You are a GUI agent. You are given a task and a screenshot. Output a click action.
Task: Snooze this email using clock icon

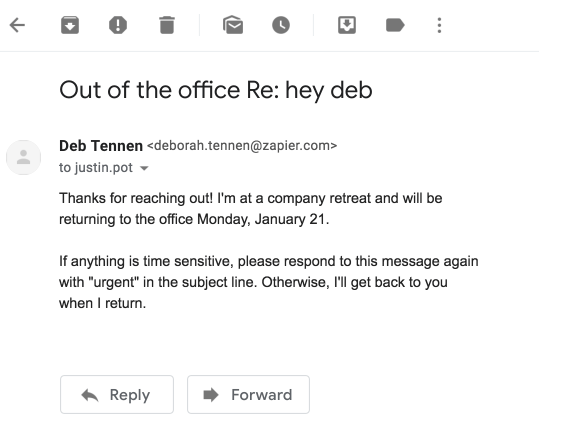[x=281, y=25]
